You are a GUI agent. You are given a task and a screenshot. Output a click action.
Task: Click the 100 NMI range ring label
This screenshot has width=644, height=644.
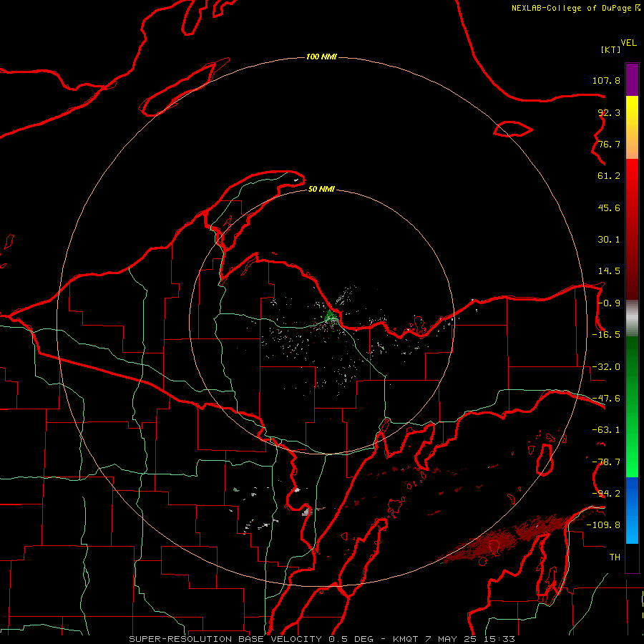tap(321, 57)
